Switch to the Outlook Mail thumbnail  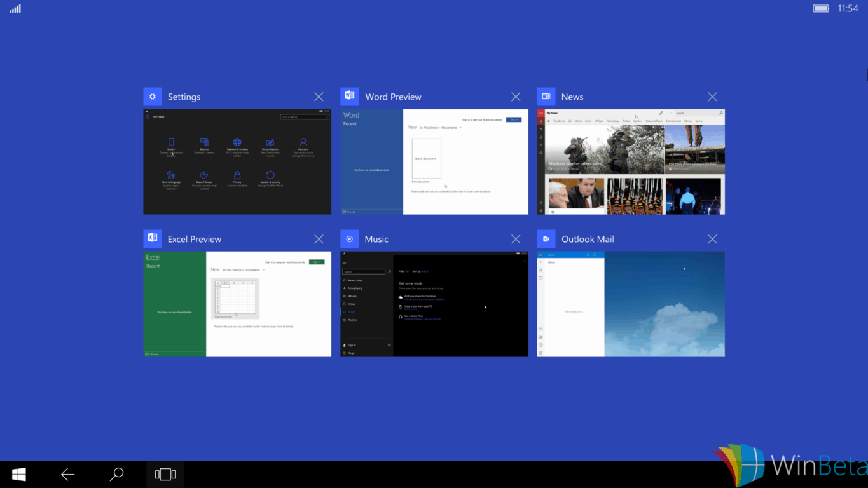(x=630, y=304)
